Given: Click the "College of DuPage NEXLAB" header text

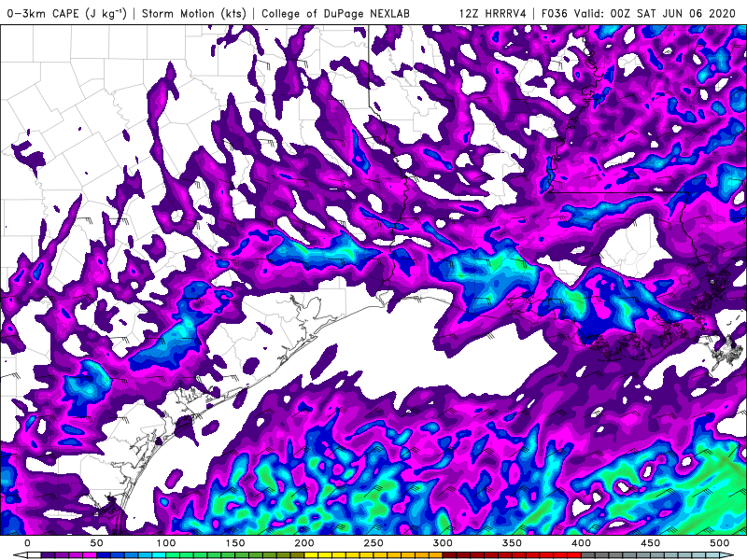Looking at the screenshot, I should 335,13.
